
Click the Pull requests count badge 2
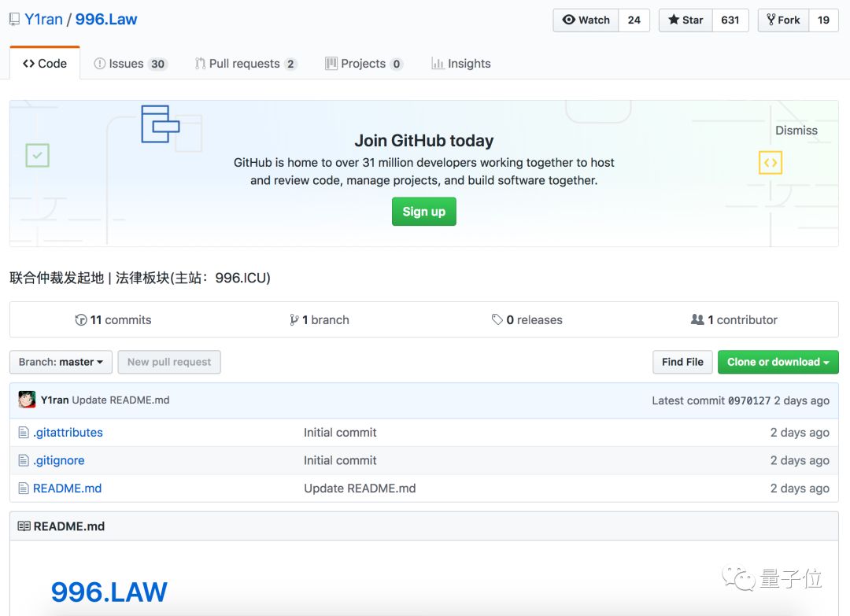pyautogui.click(x=290, y=64)
